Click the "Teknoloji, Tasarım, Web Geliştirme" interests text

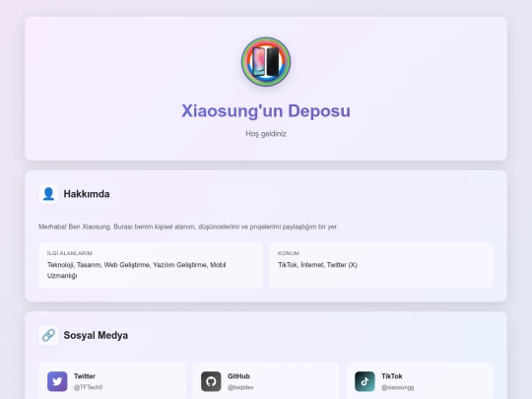136,270
